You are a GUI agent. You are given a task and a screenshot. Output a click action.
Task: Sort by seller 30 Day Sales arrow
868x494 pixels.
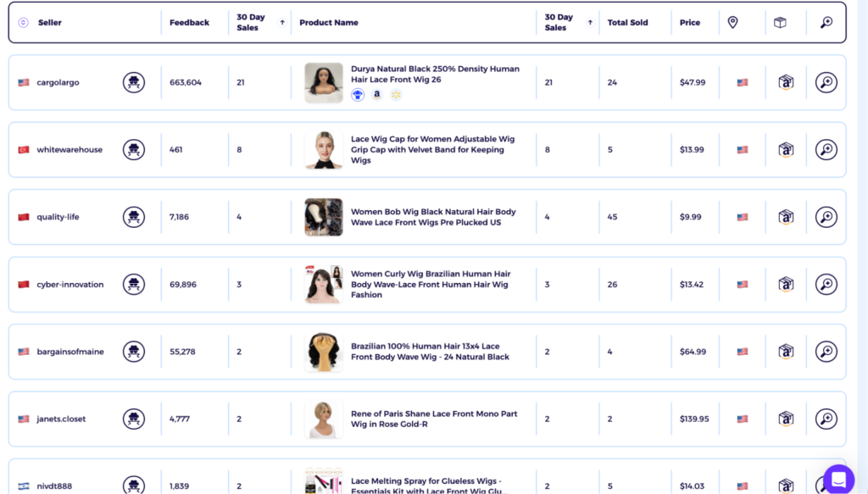[282, 23]
